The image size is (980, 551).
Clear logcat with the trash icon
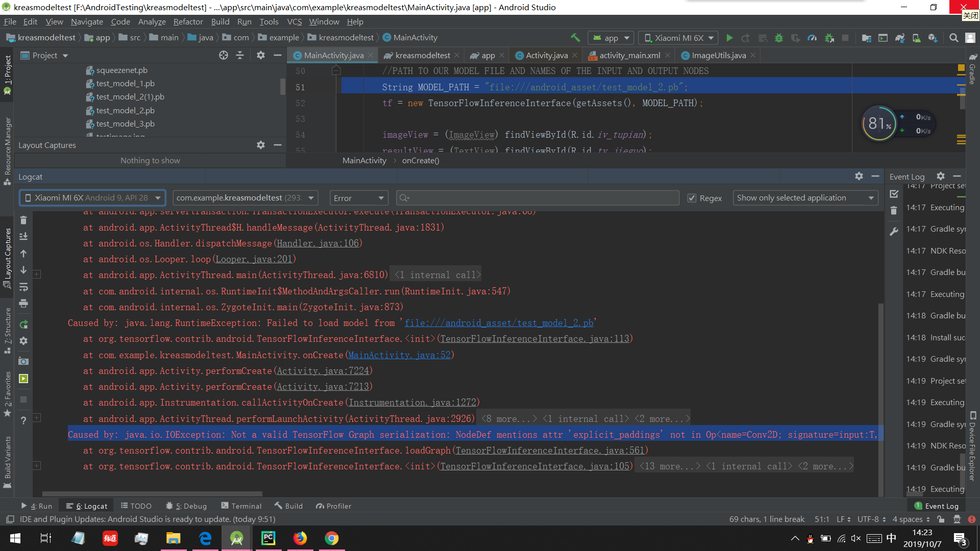pyautogui.click(x=23, y=220)
